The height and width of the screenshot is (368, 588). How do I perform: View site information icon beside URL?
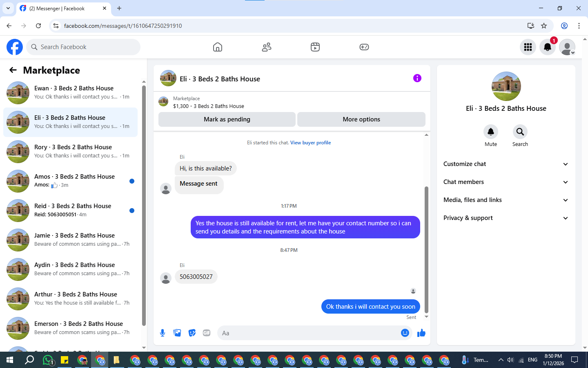(56, 26)
